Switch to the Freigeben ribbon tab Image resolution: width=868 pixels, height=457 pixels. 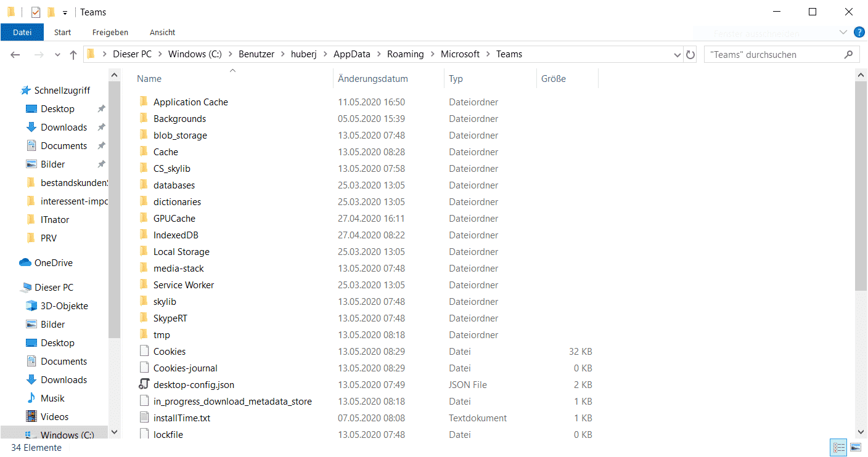pyautogui.click(x=110, y=32)
